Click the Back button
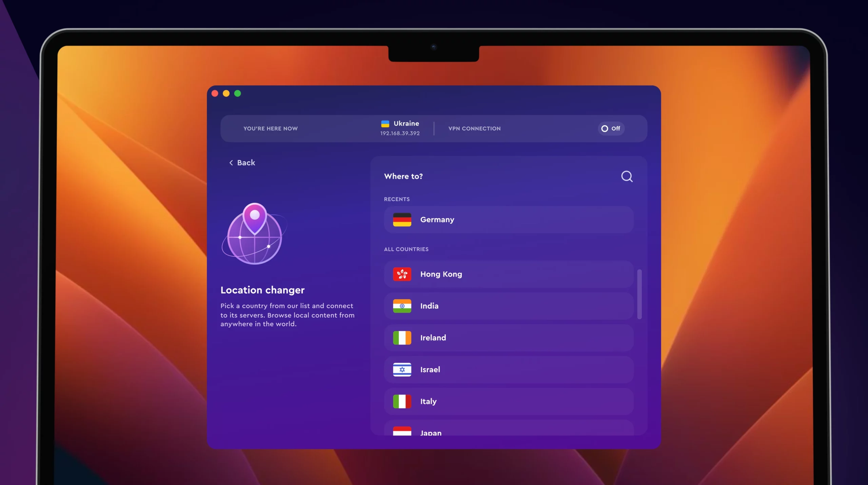This screenshot has width=868, height=485. 242,163
